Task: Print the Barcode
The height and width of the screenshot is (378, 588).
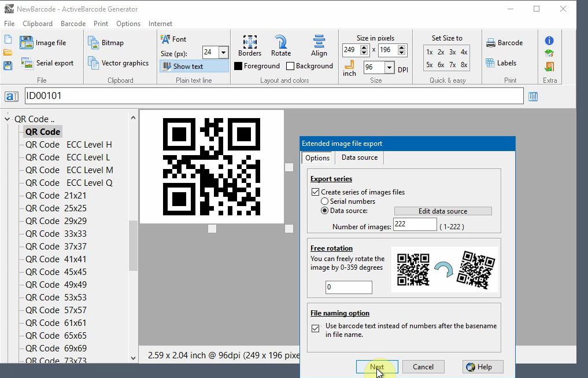Action: [504, 43]
